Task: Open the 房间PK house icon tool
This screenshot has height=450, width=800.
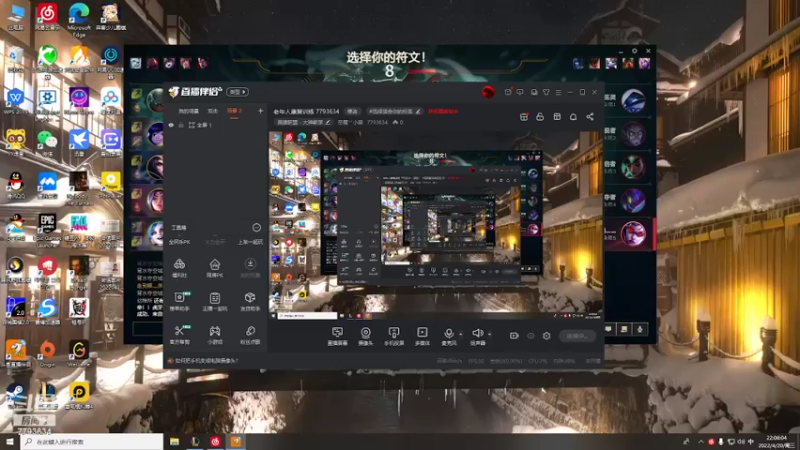Action: tap(215, 267)
